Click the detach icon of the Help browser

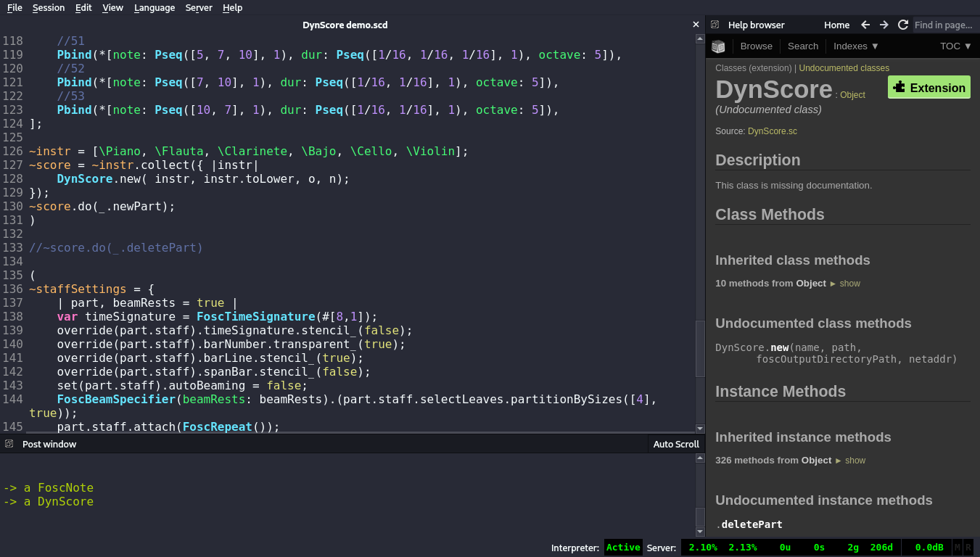(x=715, y=24)
